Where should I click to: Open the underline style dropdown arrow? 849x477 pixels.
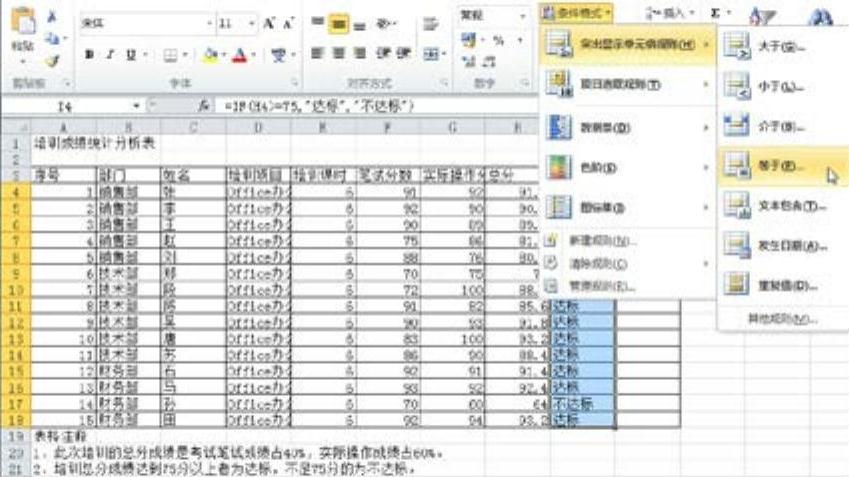(x=145, y=55)
